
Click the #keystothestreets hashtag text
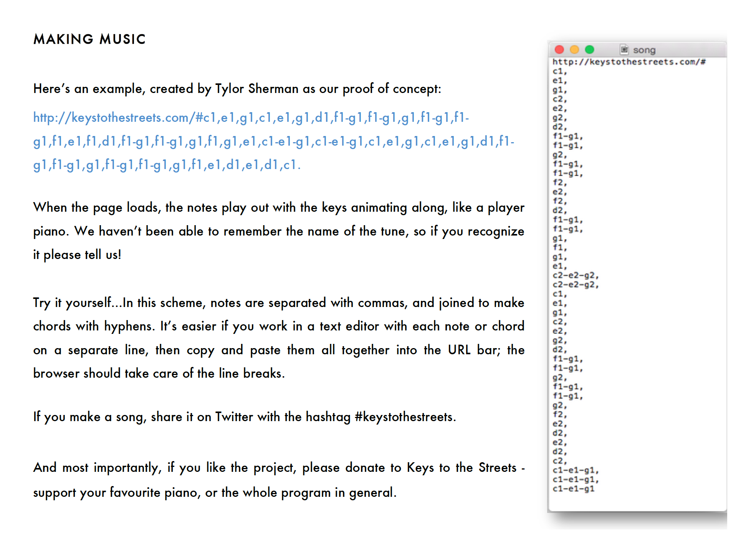click(x=405, y=417)
